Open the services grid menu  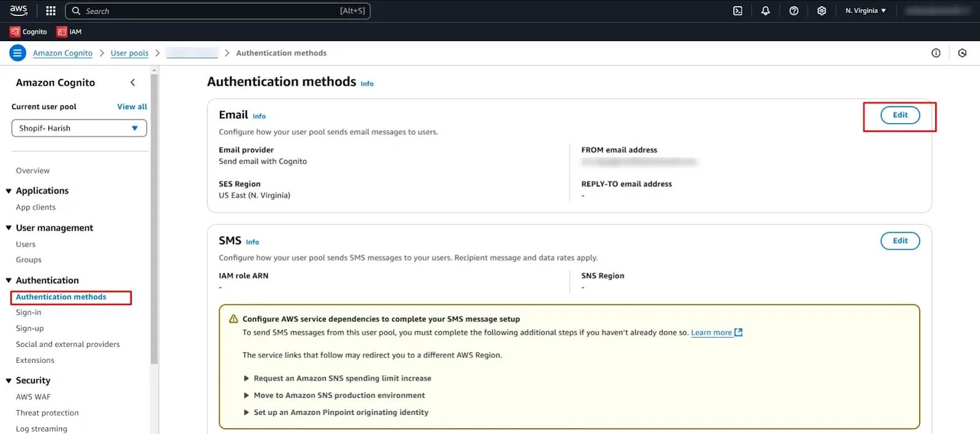[51, 11]
